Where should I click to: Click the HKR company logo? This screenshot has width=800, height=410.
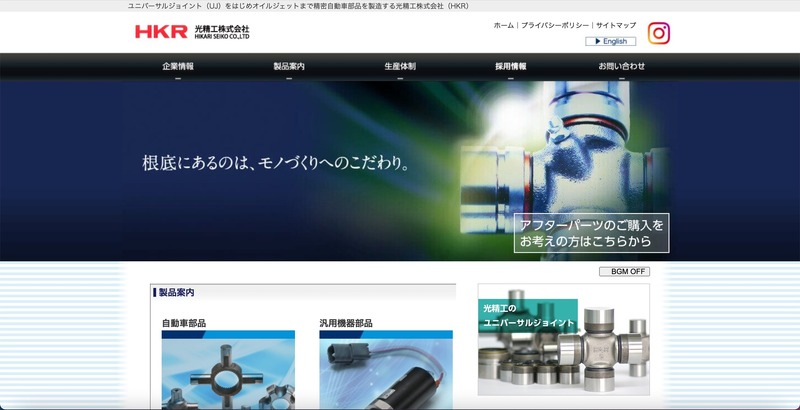pos(192,32)
